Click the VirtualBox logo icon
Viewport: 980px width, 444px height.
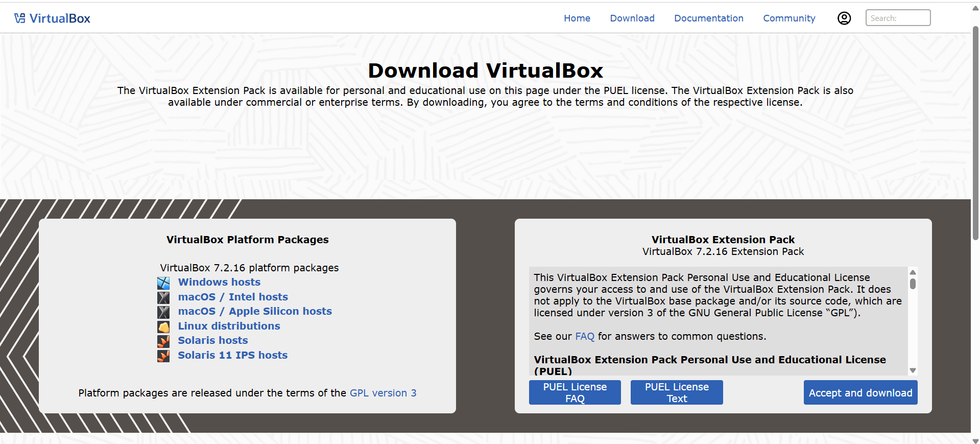pyautogui.click(x=20, y=18)
